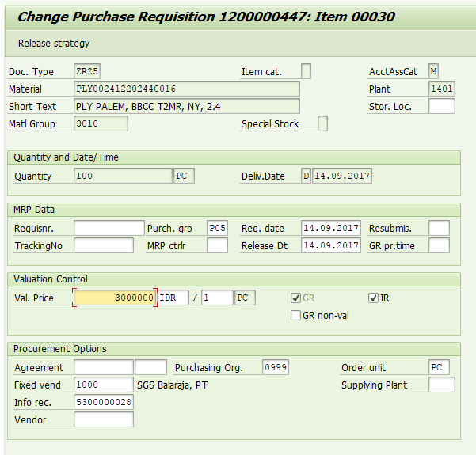Viewport: 476px width, 455px height.
Task: Click the Item cat. field
Action: [306, 71]
